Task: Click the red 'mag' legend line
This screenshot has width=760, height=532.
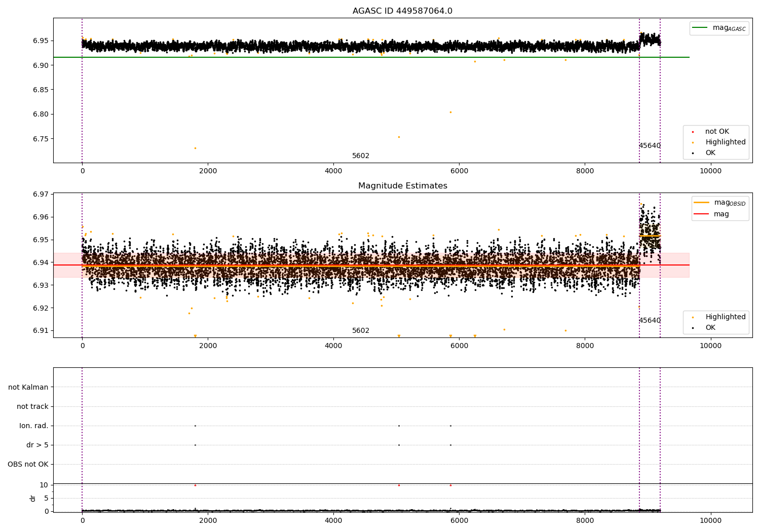Action: click(x=702, y=214)
